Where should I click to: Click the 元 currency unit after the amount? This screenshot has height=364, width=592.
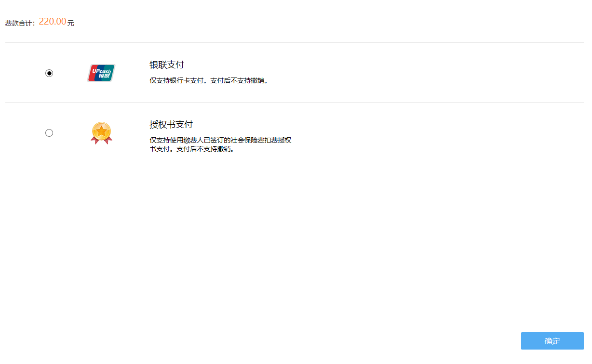[71, 23]
